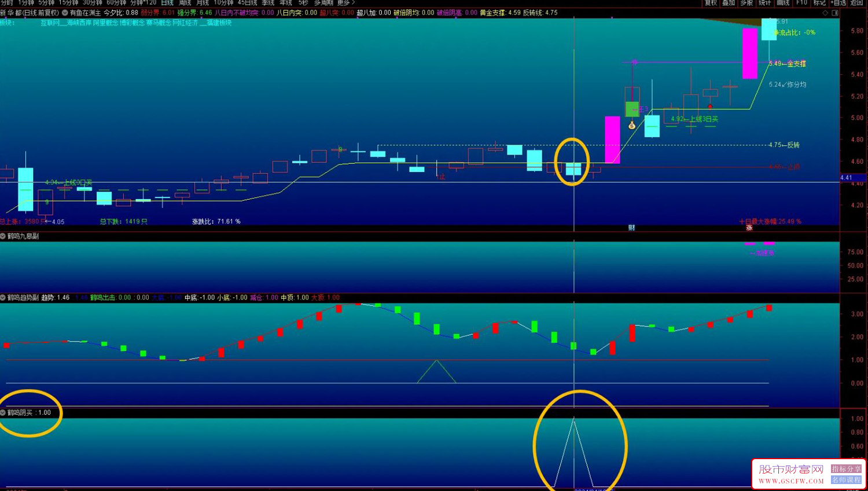Open the 博彩概念 sector link
This screenshot has height=491, width=868.
click(x=132, y=23)
